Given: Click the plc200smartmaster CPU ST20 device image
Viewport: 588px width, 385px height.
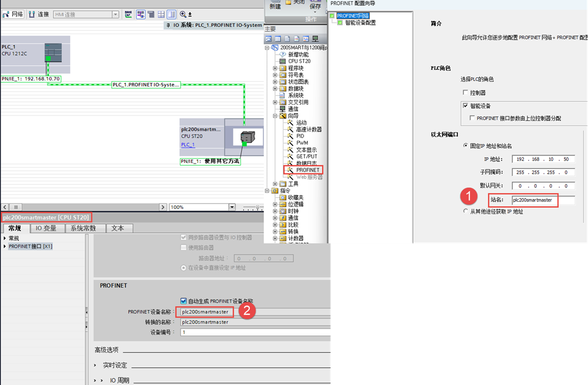Looking at the screenshot, I should point(248,137).
